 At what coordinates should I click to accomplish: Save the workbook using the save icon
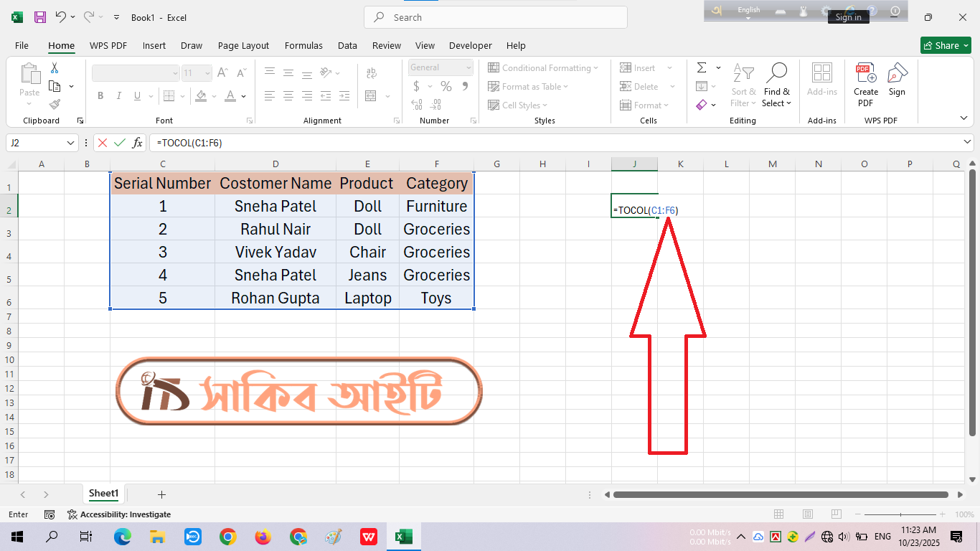[40, 17]
